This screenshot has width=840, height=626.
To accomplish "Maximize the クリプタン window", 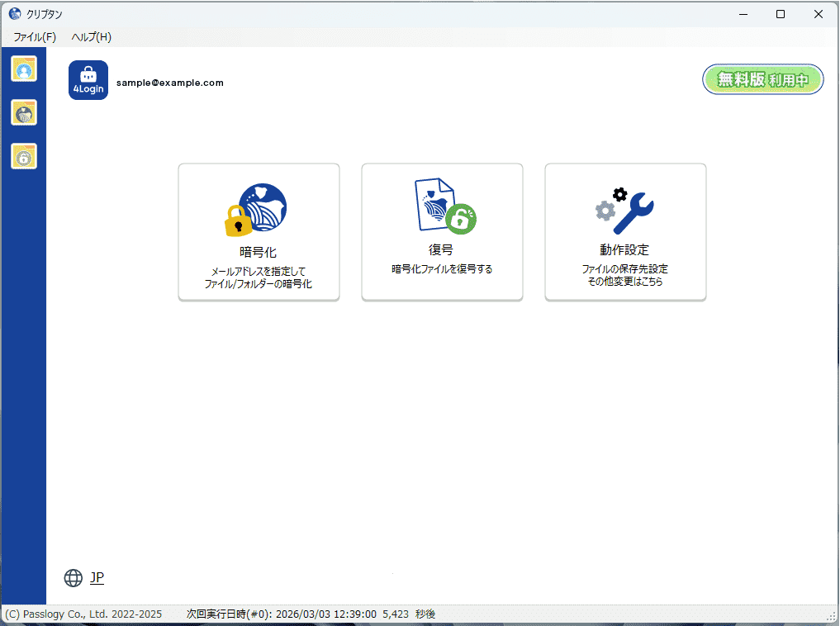I will [x=781, y=14].
